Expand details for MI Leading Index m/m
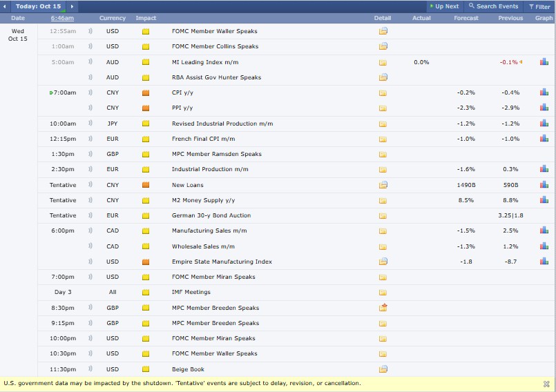This screenshot has width=556, height=392. click(x=383, y=62)
